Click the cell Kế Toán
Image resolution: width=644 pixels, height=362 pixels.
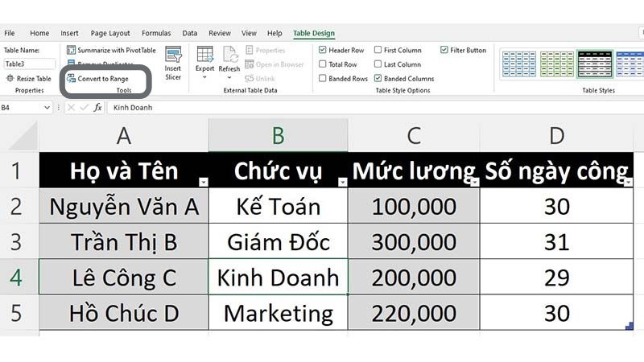coord(278,206)
